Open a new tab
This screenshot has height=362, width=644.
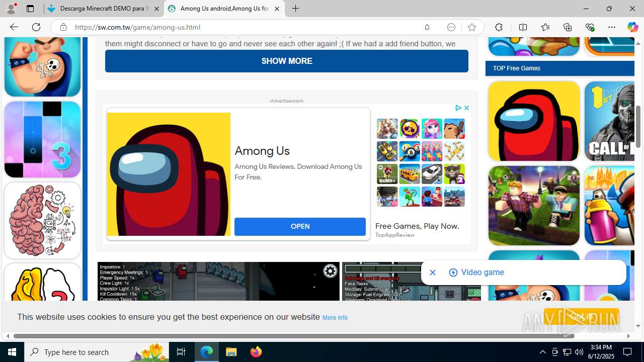click(295, 9)
